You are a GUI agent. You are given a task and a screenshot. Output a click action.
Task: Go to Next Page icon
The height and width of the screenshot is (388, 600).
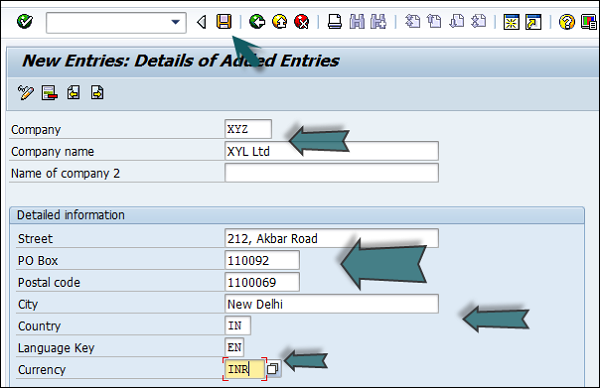click(457, 21)
